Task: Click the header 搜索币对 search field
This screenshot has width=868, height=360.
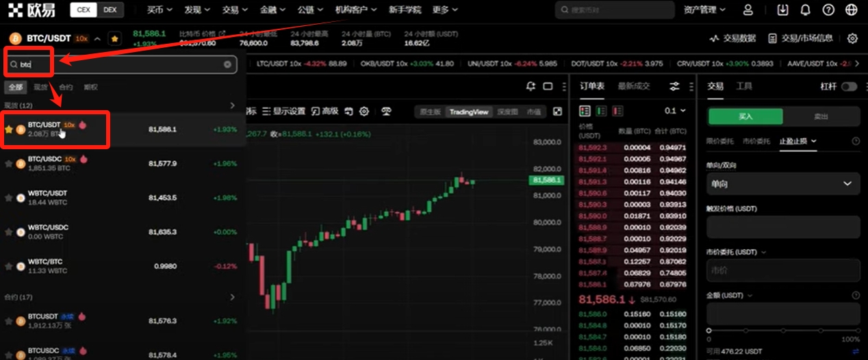Action: coord(615,10)
